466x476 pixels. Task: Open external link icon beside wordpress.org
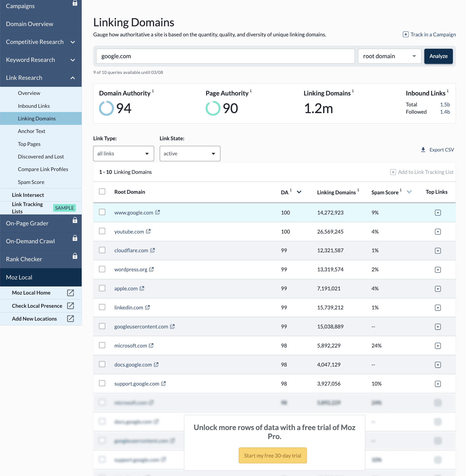151,269
